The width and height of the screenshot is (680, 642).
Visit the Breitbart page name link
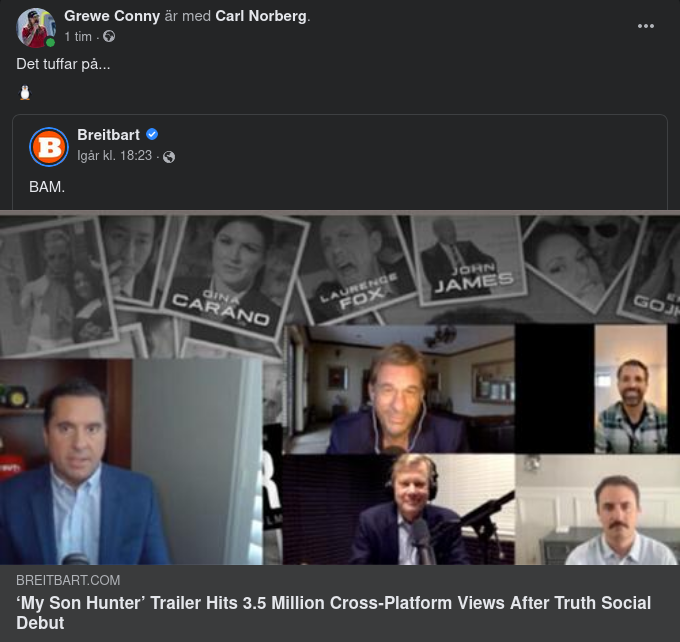pos(108,135)
